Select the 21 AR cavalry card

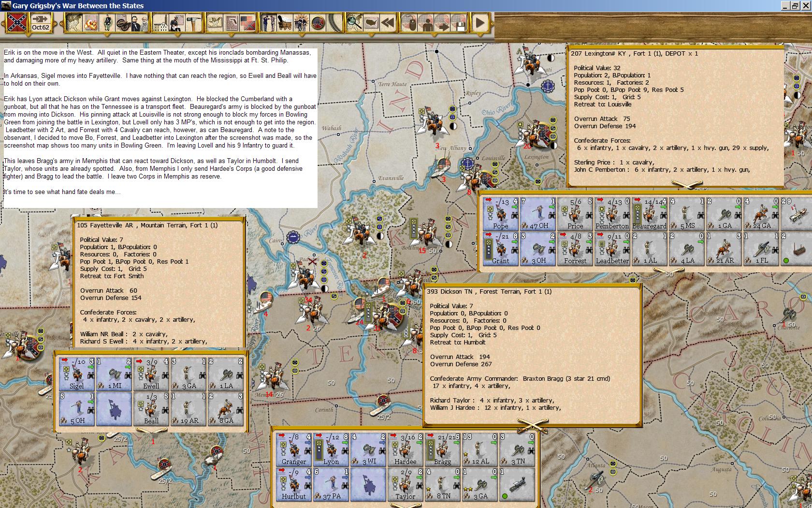point(724,248)
